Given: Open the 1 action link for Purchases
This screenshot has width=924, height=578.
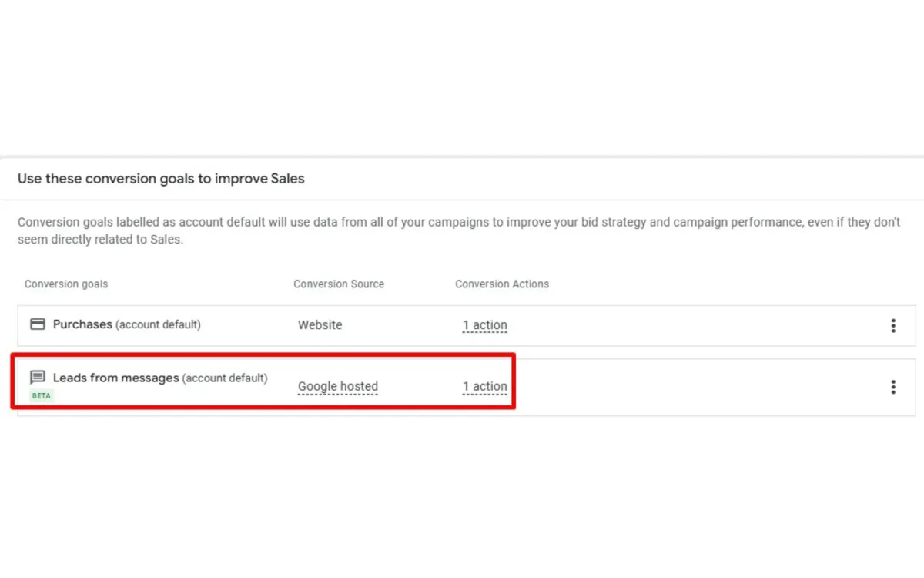Looking at the screenshot, I should [x=484, y=324].
